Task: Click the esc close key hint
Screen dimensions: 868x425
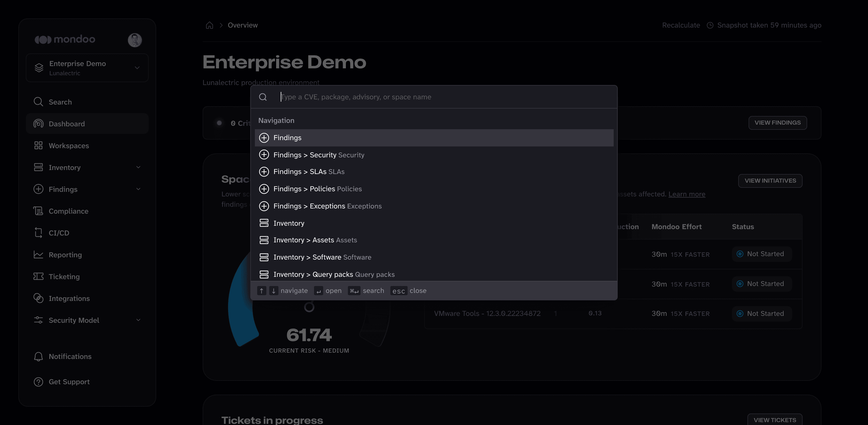Action: pyautogui.click(x=399, y=291)
